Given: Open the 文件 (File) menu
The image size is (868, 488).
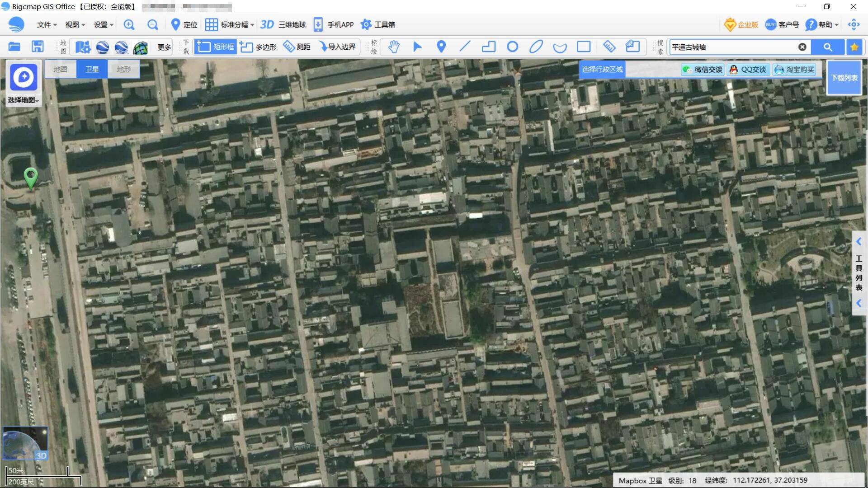Looking at the screenshot, I should pos(47,24).
